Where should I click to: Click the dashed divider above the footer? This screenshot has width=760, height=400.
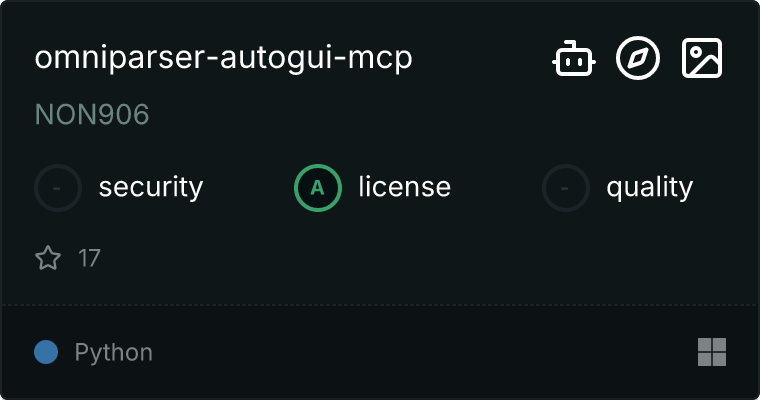point(380,305)
